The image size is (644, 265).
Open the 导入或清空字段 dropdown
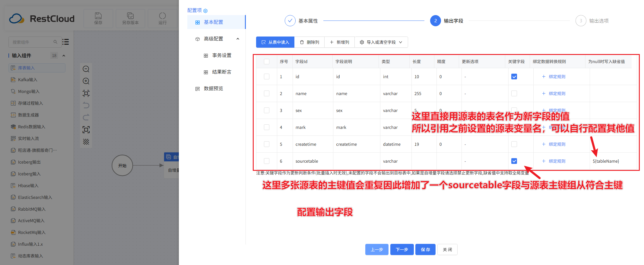pyautogui.click(x=381, y=42)
